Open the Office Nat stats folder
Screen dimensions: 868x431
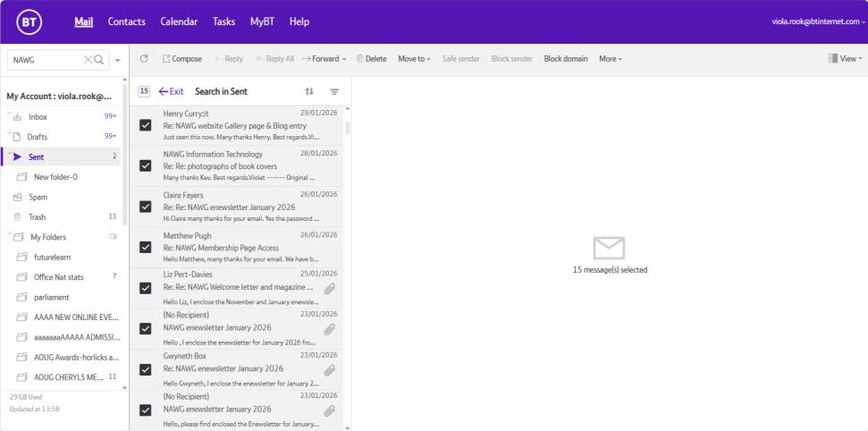pyautogui.click(x=59, y=277)
